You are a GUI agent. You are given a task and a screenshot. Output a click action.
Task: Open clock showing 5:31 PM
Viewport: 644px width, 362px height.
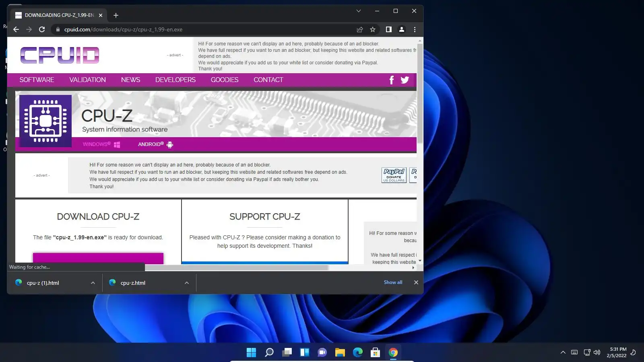(x=617, y=352)
